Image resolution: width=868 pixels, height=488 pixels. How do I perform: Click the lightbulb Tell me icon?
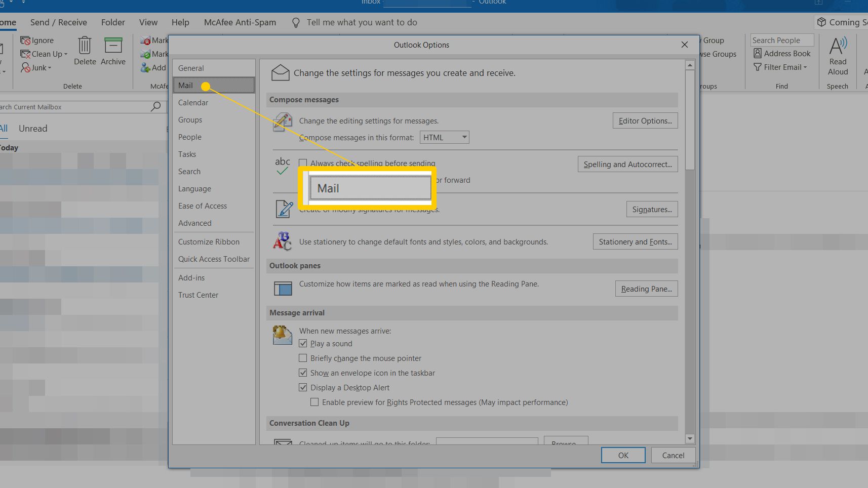pyautogui.click(x=296, y=23)
